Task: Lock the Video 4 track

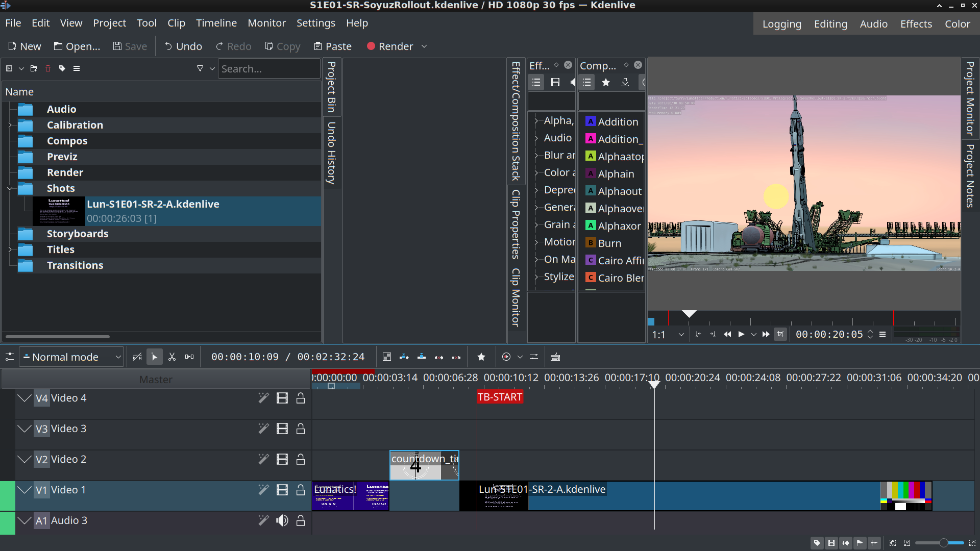Action: (301, 398)
